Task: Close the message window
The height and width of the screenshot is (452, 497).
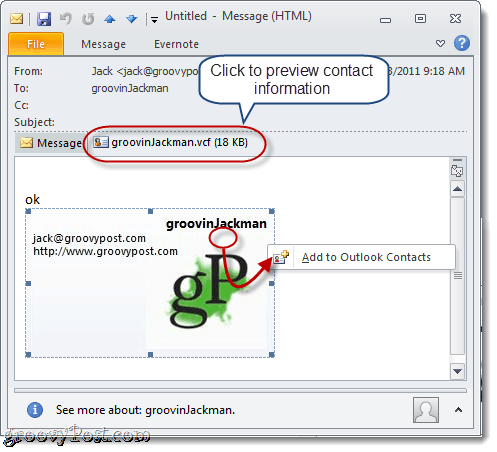Action: coord(455,18)
